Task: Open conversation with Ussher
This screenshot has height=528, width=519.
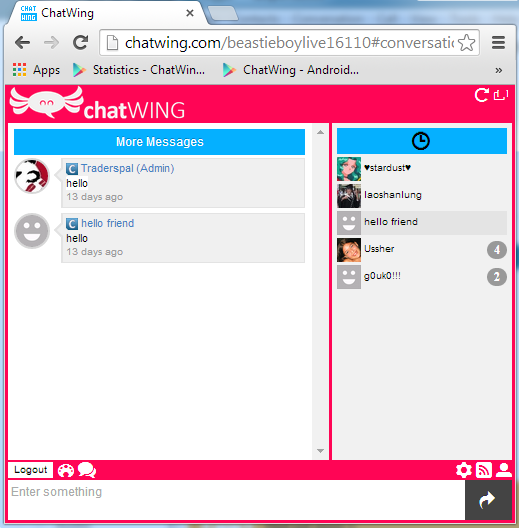Action: [x=422, y=250]
